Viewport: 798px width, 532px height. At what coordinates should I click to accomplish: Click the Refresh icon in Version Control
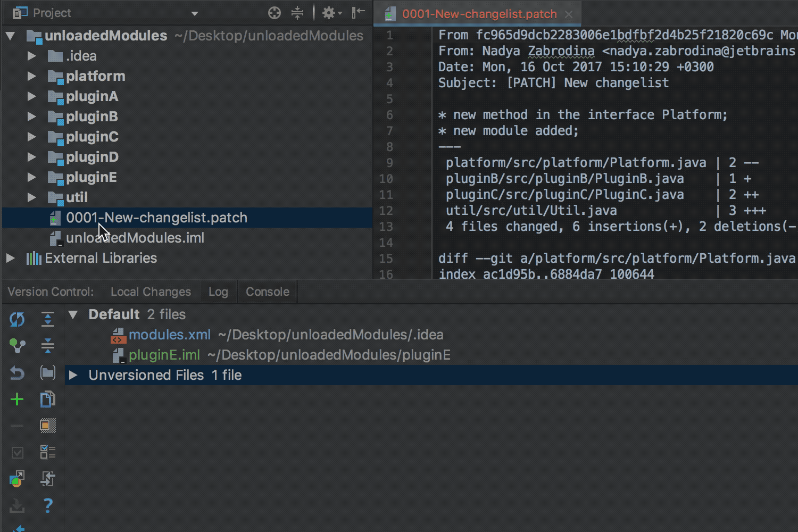click(x=17, y=319)
